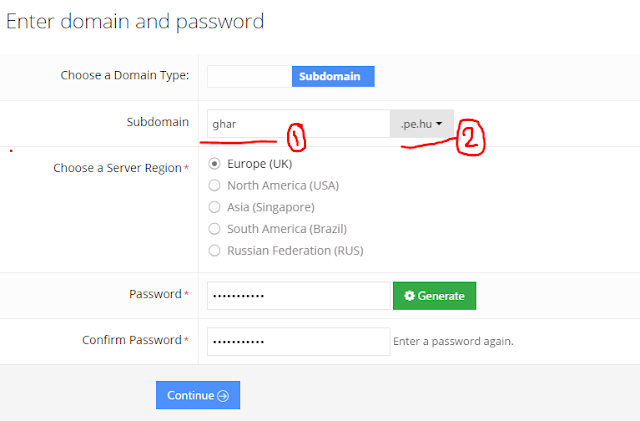Click the Confirm Password input box
This screenshot has height=421, width=640.
pos(298,341)
